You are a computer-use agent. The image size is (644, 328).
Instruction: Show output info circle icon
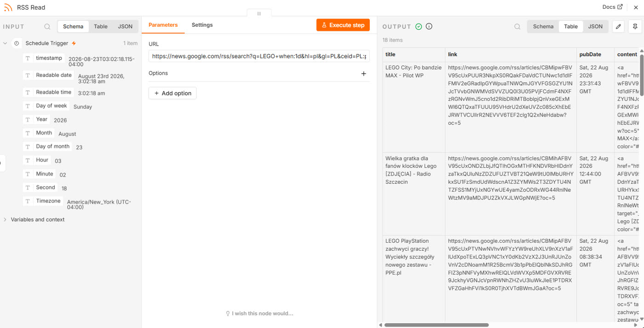429,27
